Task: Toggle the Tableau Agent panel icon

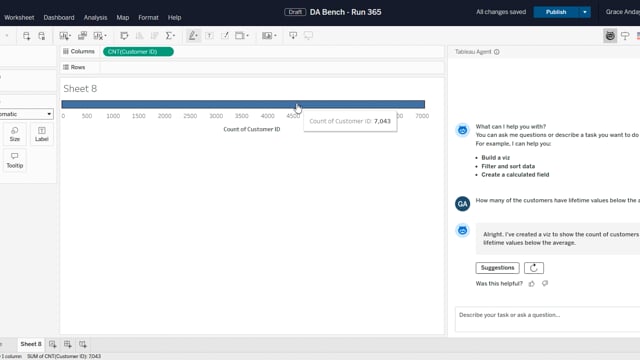Action: pos(610,36)
